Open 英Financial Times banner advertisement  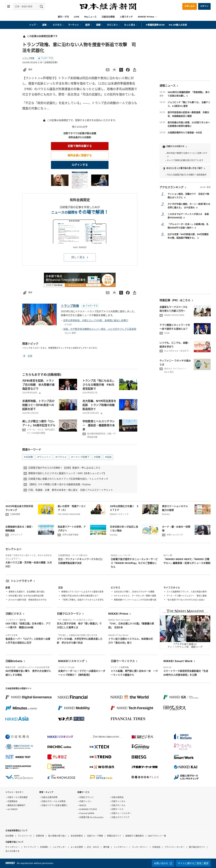coord(80,280)
